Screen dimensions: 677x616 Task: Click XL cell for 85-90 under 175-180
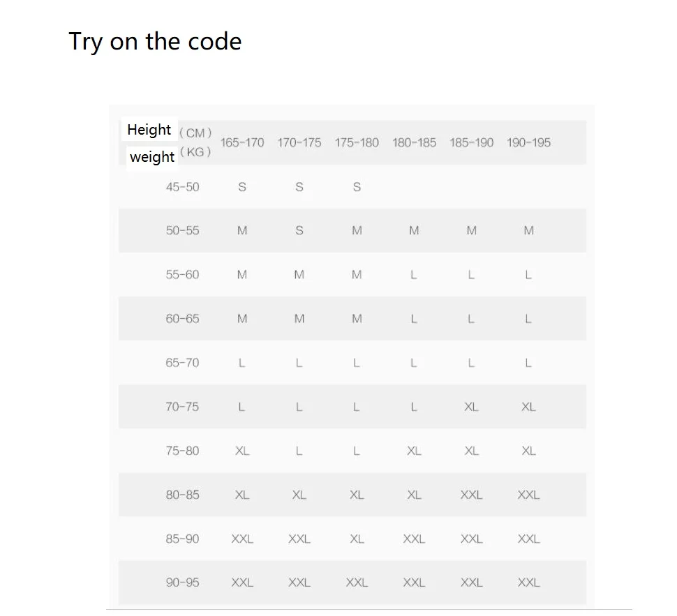(357, 539)
